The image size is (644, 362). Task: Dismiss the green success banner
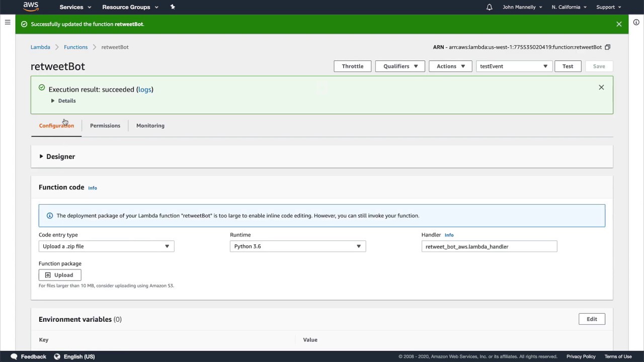tap(619, 24)
